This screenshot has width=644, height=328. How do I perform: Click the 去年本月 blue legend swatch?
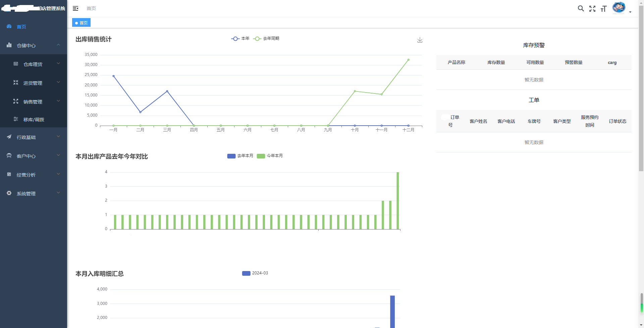pos(231,156)
